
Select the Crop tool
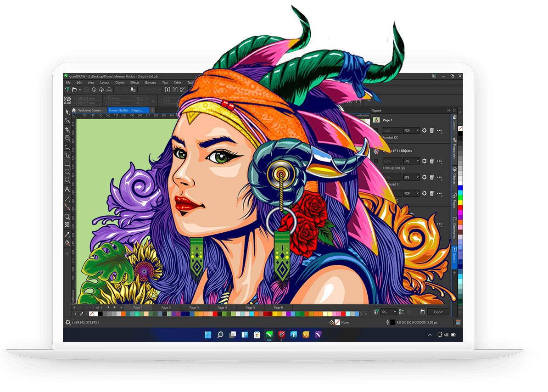coord(67,129)
